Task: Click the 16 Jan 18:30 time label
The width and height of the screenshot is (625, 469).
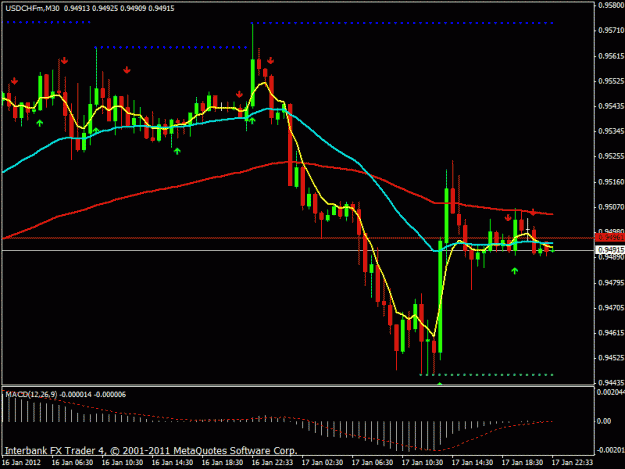Action: (222, 463)
